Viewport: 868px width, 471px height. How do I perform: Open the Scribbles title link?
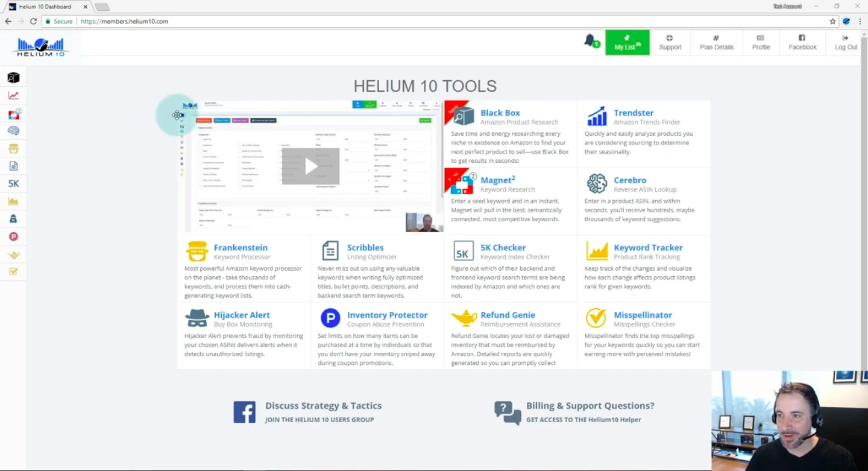click(x=365, y=248)
